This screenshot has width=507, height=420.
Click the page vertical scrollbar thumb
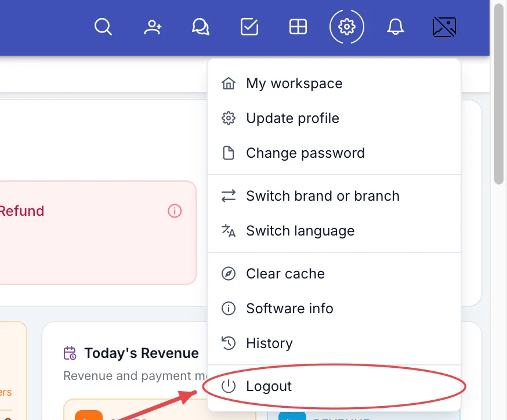pyautogui.click(x=499, y=94)
